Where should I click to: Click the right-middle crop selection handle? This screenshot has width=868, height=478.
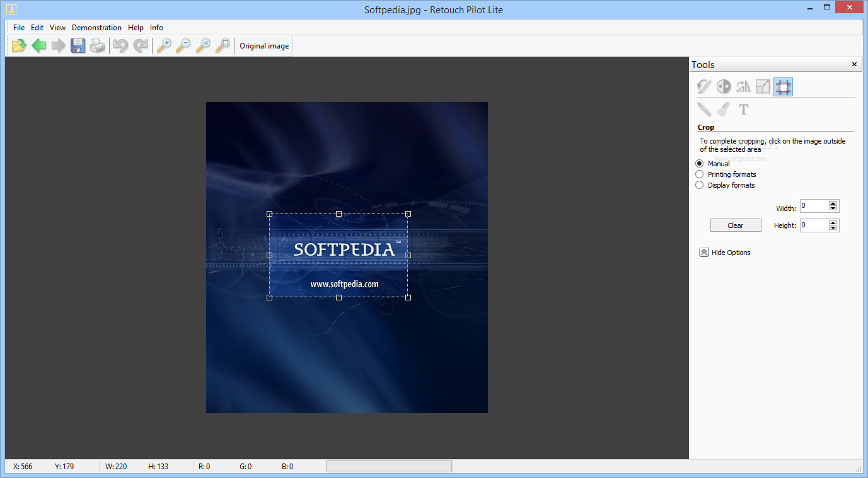click(408, 255)
